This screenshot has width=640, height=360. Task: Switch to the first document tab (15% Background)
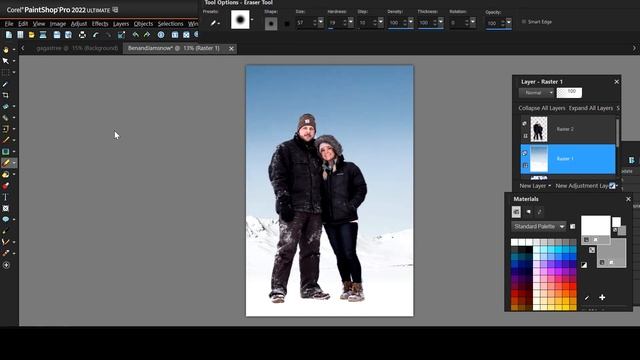[x=76, y=48]
